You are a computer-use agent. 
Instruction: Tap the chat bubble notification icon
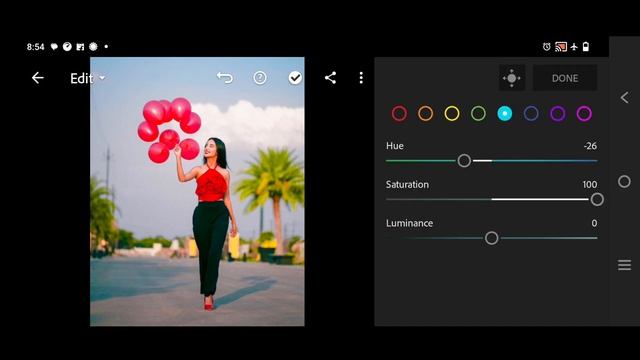(x=54, y=47)
